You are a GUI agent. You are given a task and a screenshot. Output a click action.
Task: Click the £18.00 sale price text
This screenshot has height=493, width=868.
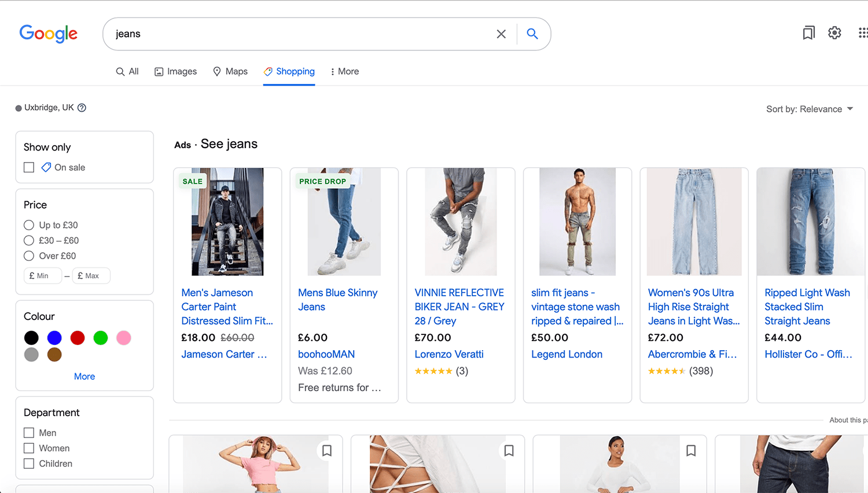198,337
